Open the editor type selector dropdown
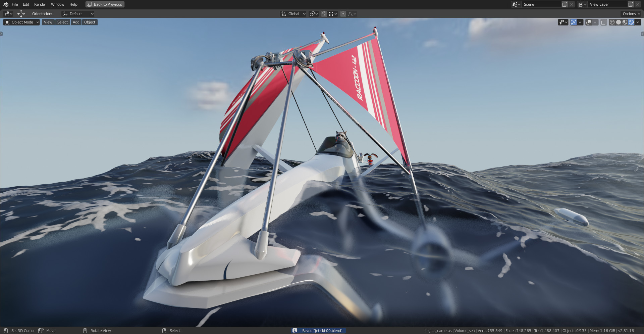Viewport: 644px width, 334px height. pos(8,14)
